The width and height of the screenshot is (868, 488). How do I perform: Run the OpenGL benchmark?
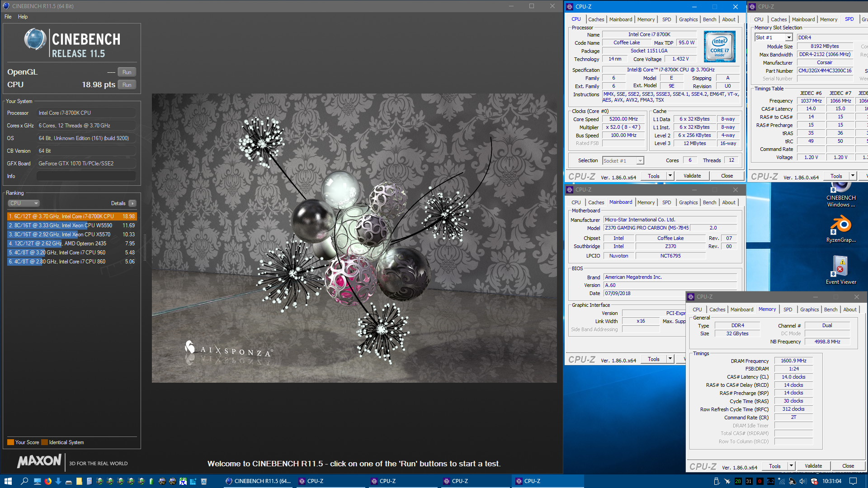pyautogui.click(x=127, y=72)
